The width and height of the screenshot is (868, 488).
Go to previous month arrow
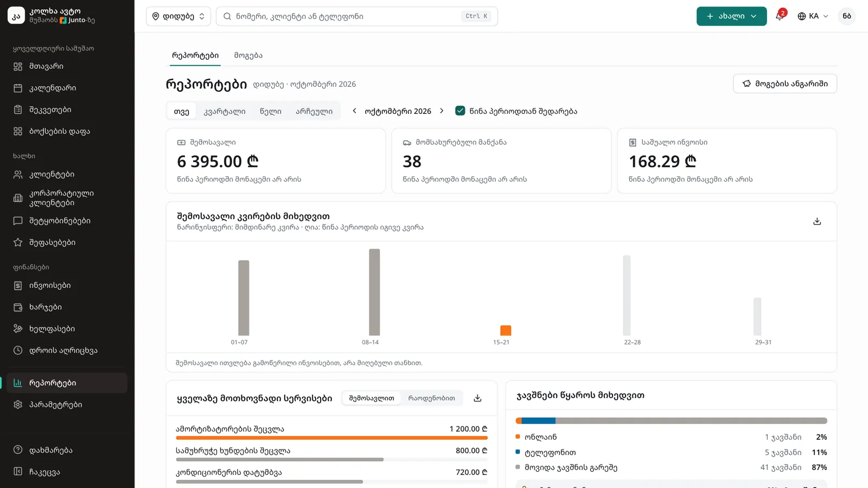pyautogui.click(x=354, y=111)
